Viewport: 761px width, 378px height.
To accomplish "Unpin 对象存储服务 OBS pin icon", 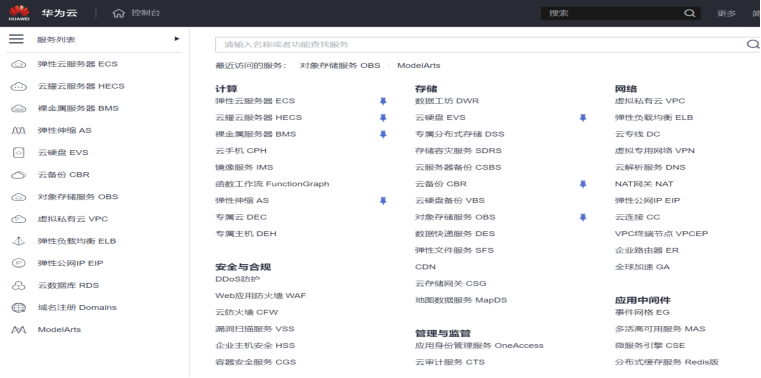I will pyautogui.click(x=583, y=217).
